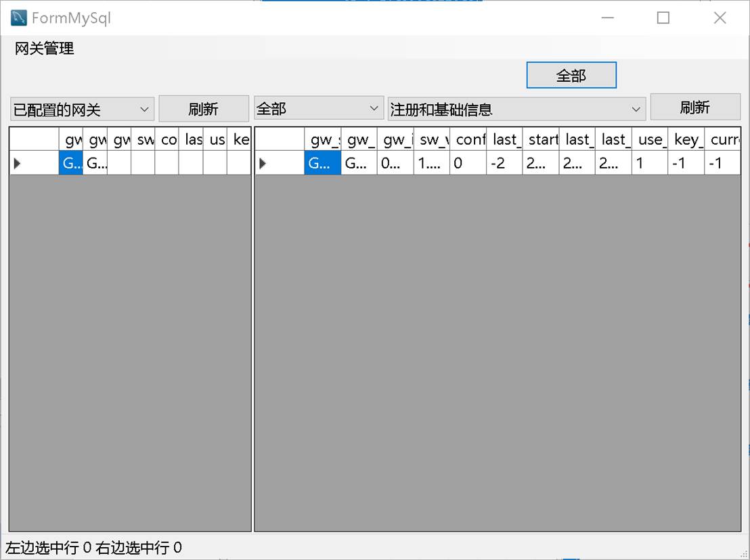Click the sw_v column header in right grid
750x560 pixels.
coord(432,139)
